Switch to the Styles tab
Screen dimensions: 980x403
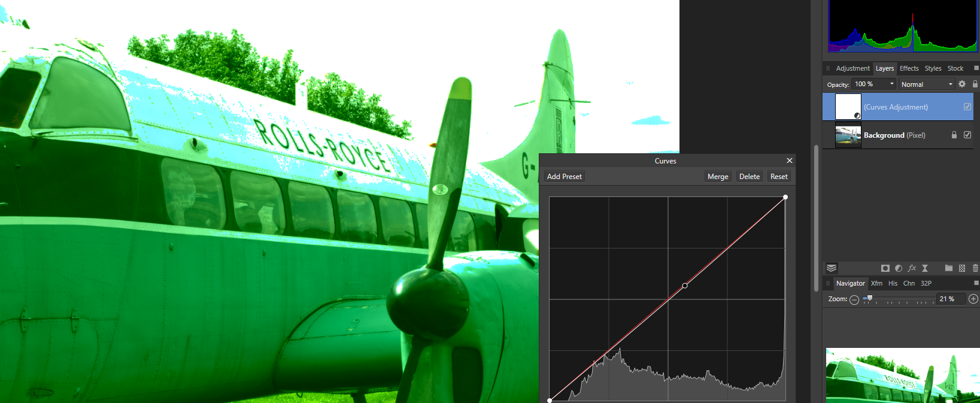tap(933, 68)
